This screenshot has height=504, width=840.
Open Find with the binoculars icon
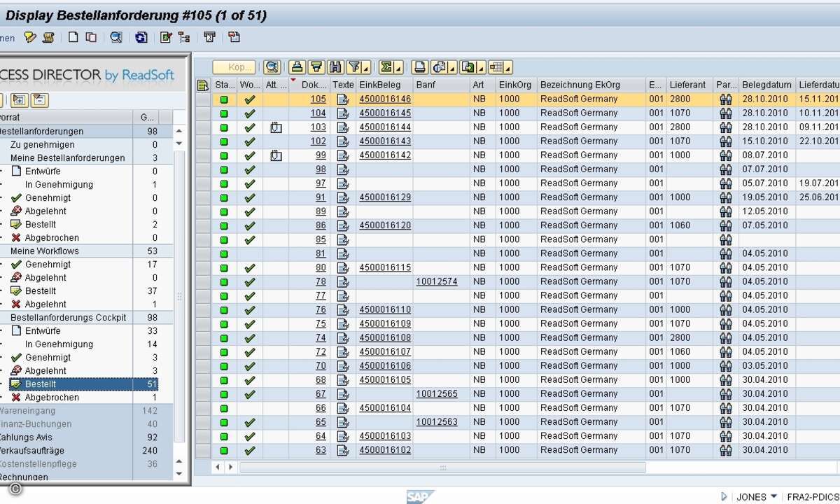pos(335,67)
